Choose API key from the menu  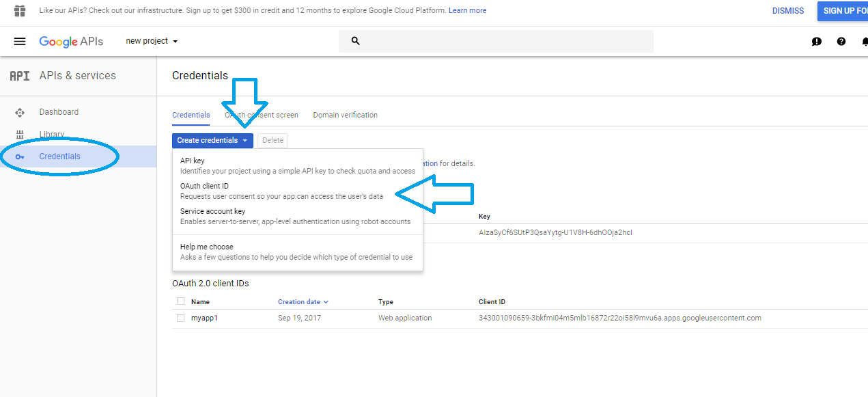pos(298,165)
